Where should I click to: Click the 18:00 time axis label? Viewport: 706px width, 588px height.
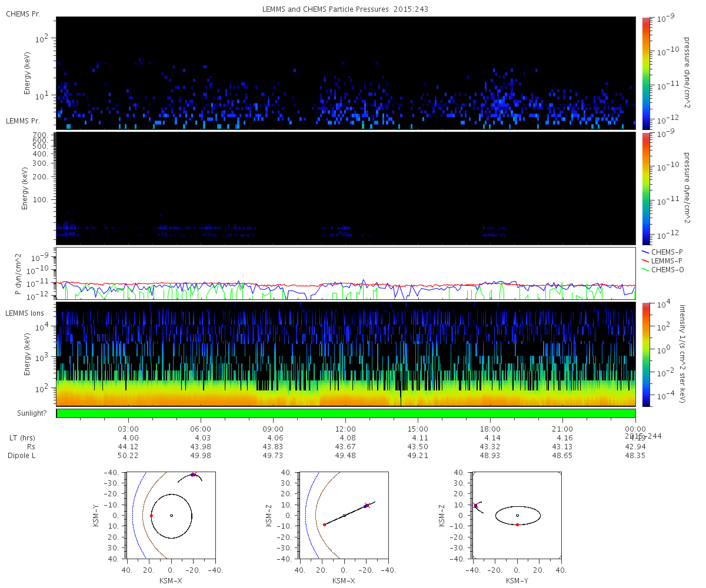tap(490, 429)
